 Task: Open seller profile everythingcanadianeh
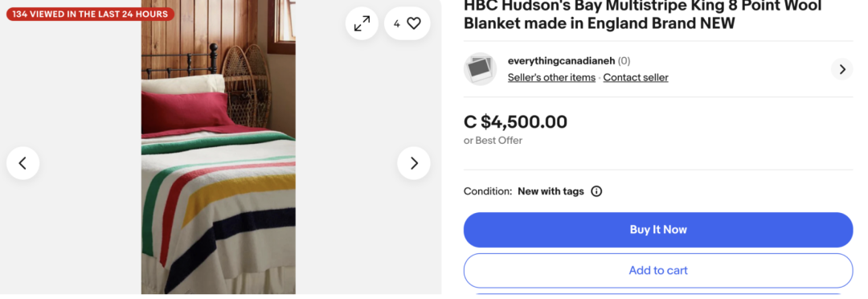pos(561,61)
